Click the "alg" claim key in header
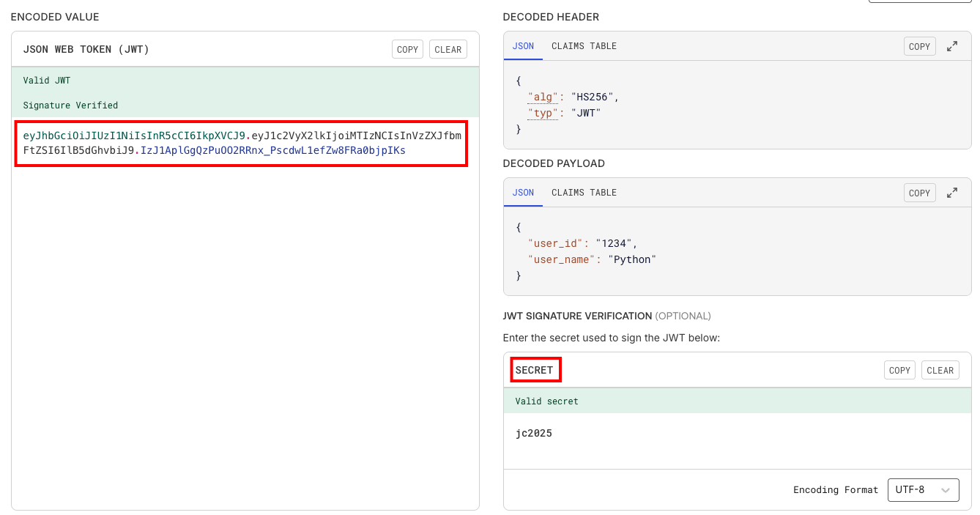Viewport: 980px width, 515px height. (x=543, y=97)
